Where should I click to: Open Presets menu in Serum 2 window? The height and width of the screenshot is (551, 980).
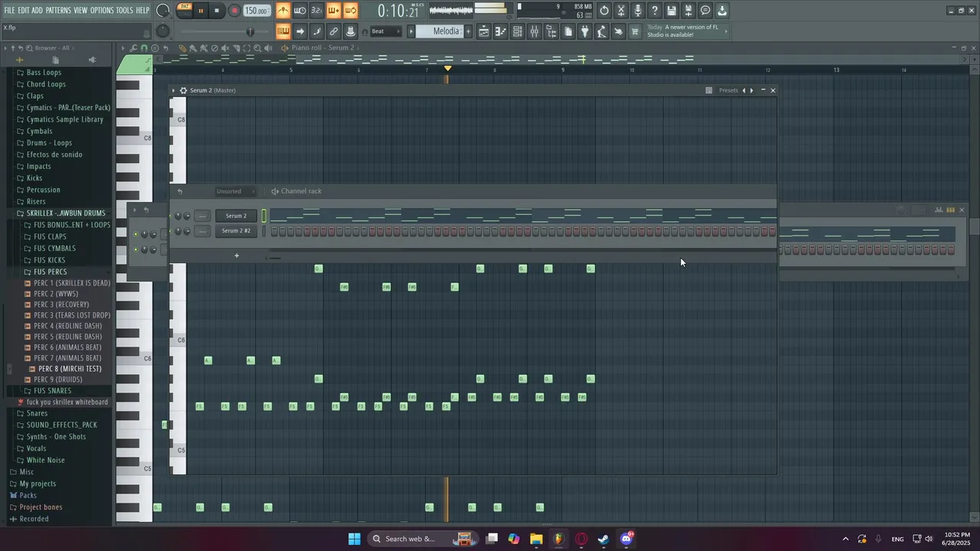point(728,90)
